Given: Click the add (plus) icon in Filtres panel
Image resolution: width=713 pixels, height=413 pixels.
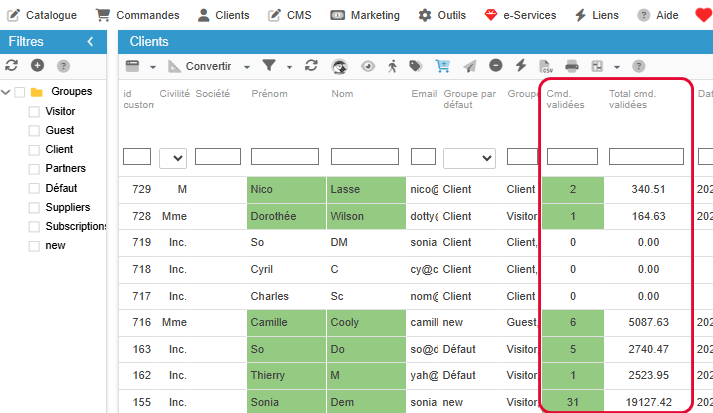Looking at the screenshot, I should pos(37,65).
